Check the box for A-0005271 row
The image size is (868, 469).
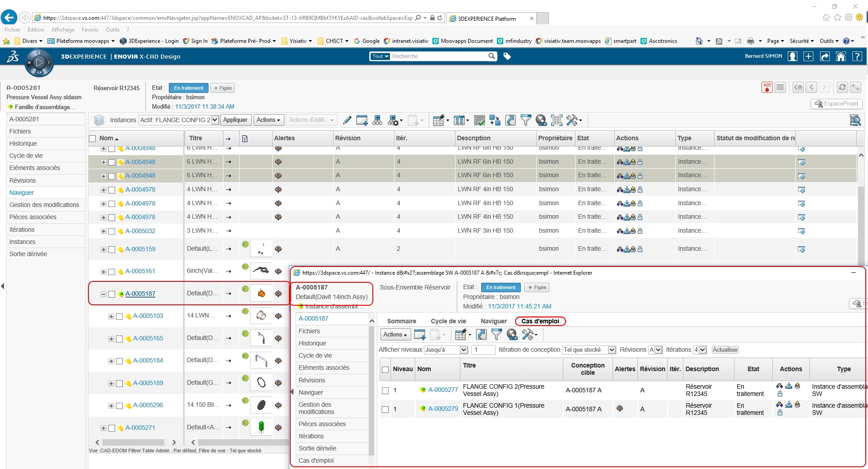click(x=112, y=428)
